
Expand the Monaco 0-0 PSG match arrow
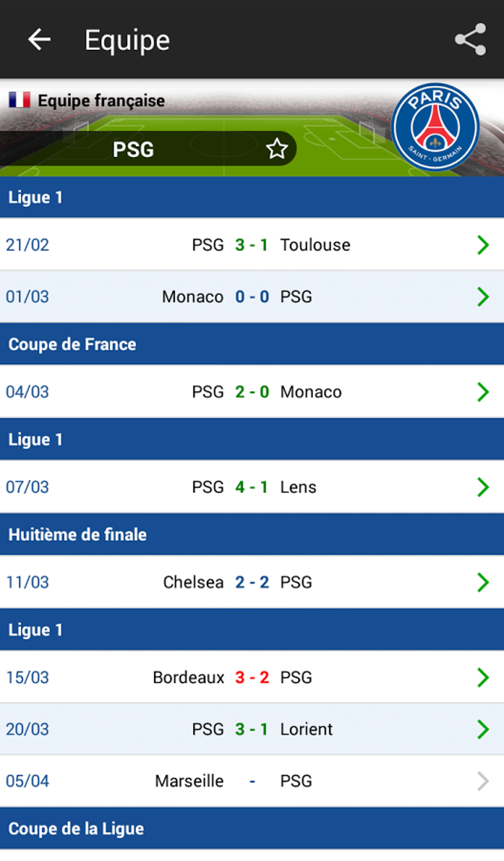(x=483, y=297)
